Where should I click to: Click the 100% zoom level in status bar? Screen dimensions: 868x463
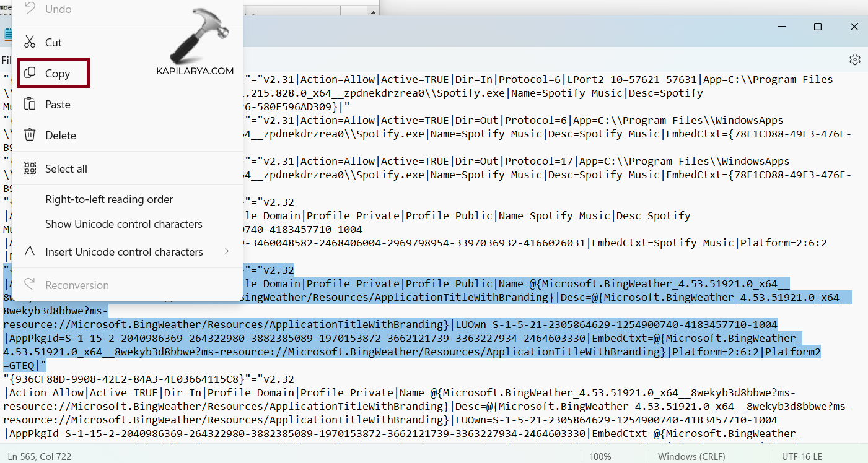click(600, 457)
